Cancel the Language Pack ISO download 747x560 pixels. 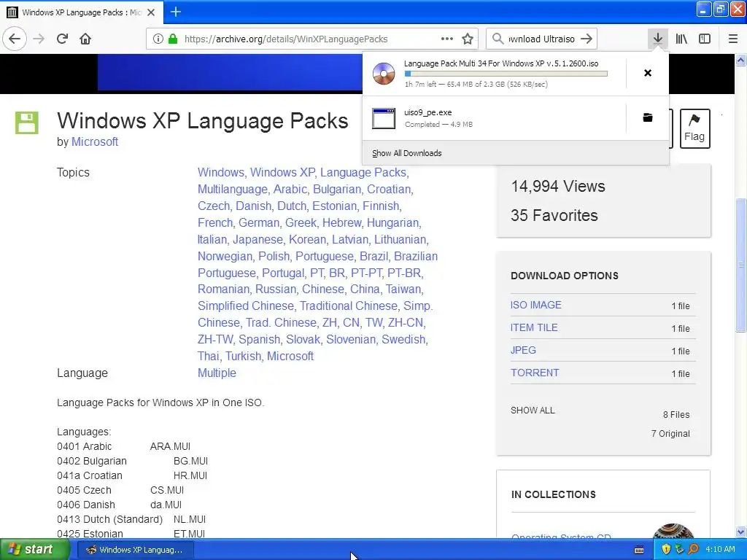click(648, 73)
